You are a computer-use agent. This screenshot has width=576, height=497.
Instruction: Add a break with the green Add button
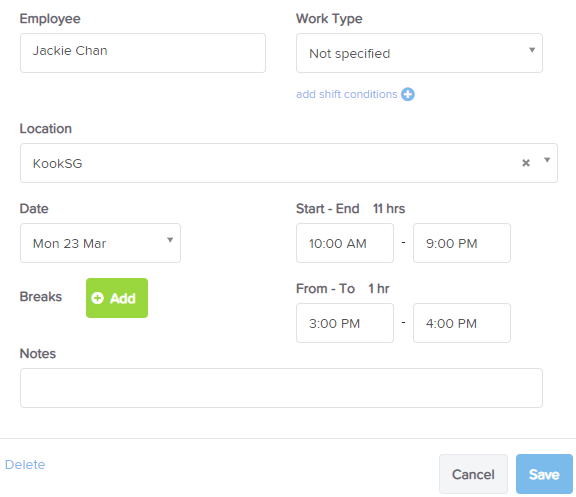pyautogui.click(x=117, y=298)
